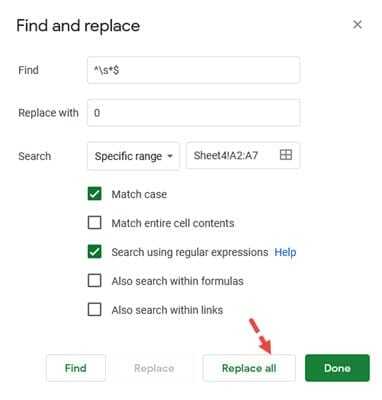382x400 pixels.
Task: Enable Match entire cell contents
Action: (94, 223)
